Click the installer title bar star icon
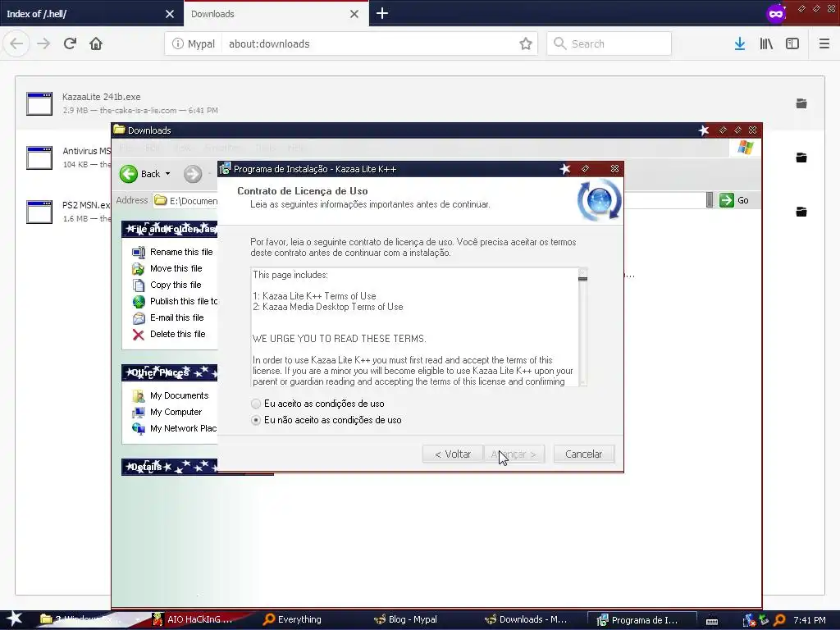 (x=565, y=169)
